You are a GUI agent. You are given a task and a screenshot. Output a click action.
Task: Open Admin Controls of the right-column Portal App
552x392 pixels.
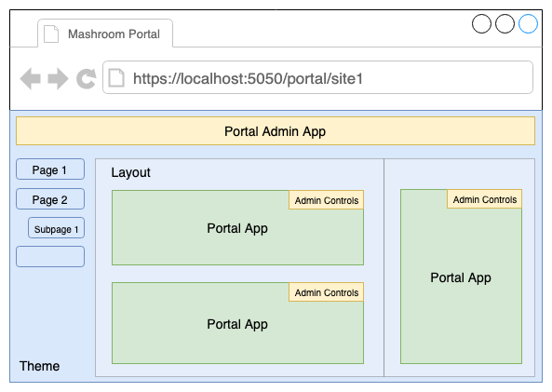[x=484, y=199]
